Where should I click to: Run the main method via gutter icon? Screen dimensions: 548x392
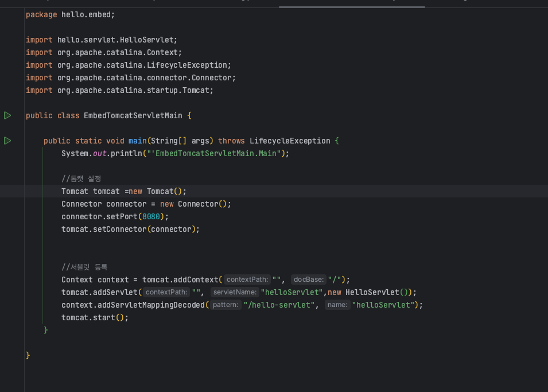(x=7, y=141)
